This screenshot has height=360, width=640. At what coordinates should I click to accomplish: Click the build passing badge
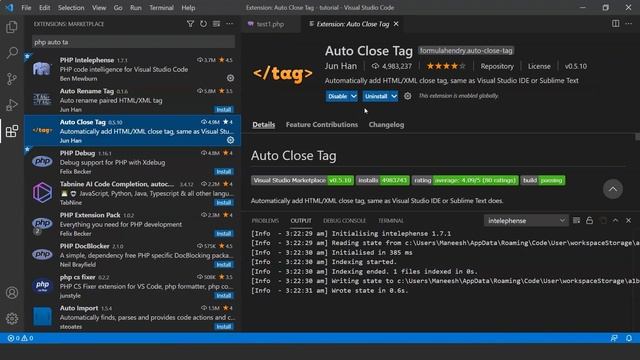pyautogui.click(x=543, y=180)
